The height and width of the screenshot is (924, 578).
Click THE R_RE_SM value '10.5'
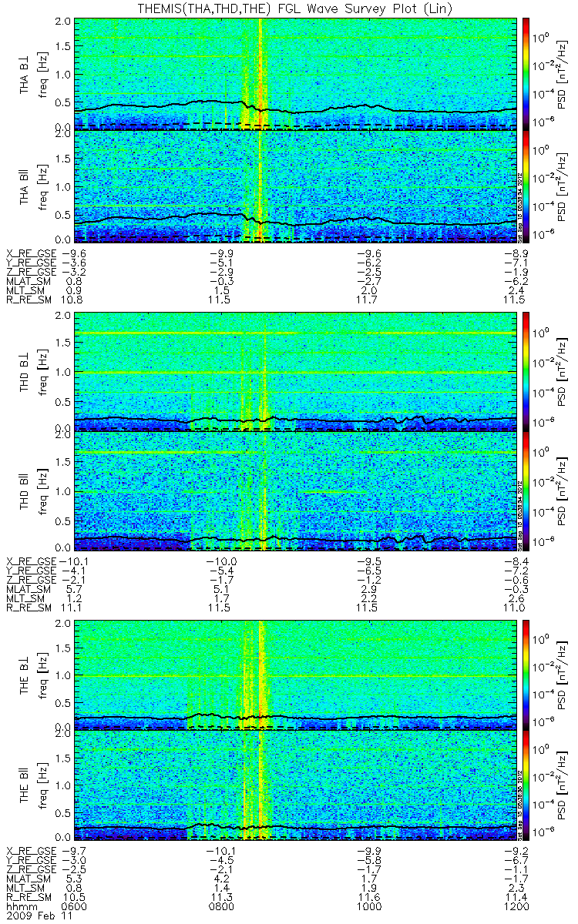click(72, 898)
